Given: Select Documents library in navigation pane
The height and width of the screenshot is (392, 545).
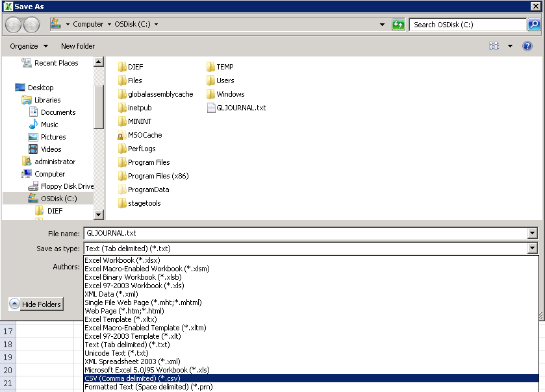Looking at the screenshot, I should pyautogui.click(x=58, y=112).
